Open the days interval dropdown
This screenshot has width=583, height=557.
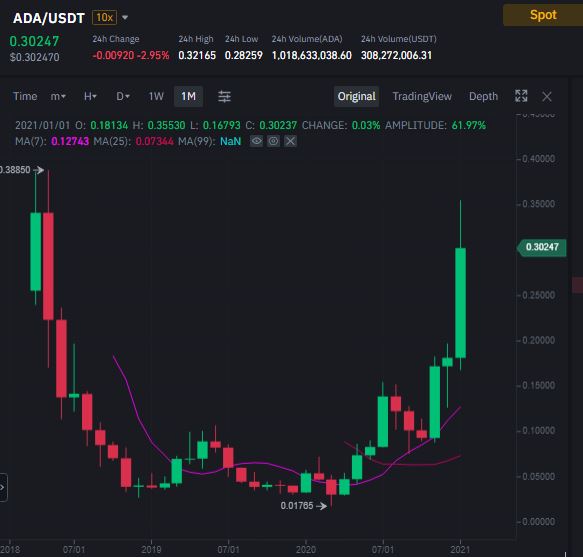tap(123, 97)
